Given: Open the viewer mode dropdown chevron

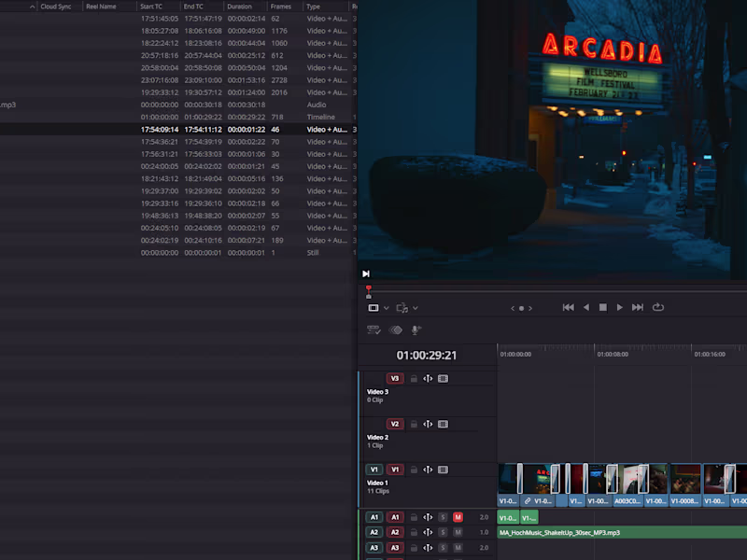Looking at the screenshot, I should tap(387, 308).
